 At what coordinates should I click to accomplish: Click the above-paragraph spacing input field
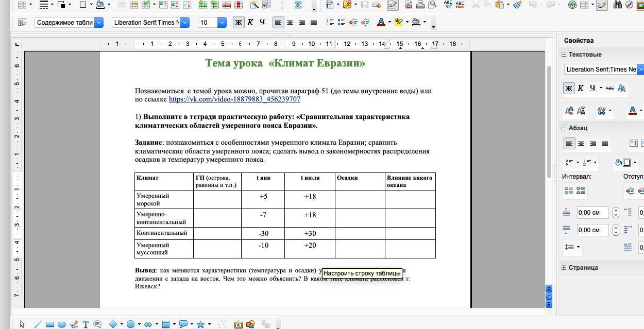click(x=592, y=213)
